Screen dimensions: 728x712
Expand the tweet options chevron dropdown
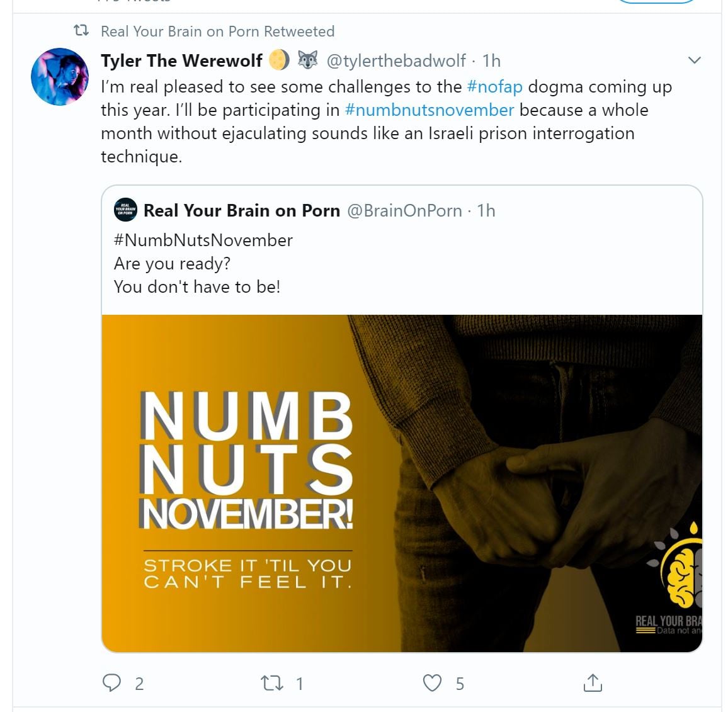click(695, 60)
